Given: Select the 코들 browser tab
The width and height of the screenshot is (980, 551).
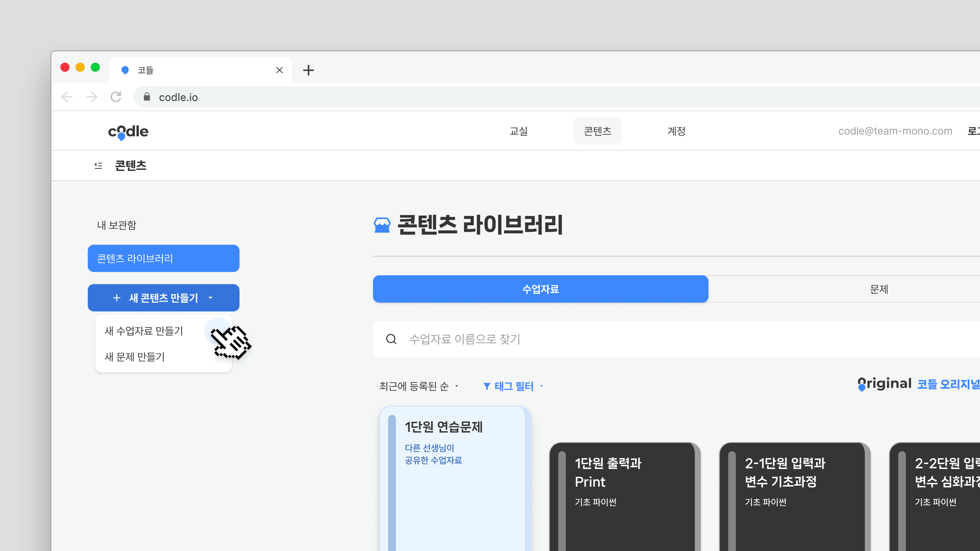Looking at the screenshot, I should (201, 70).
